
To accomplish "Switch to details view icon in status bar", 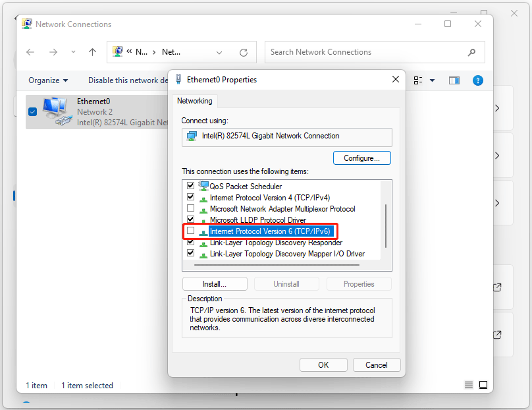I will [x=469, y=385].
